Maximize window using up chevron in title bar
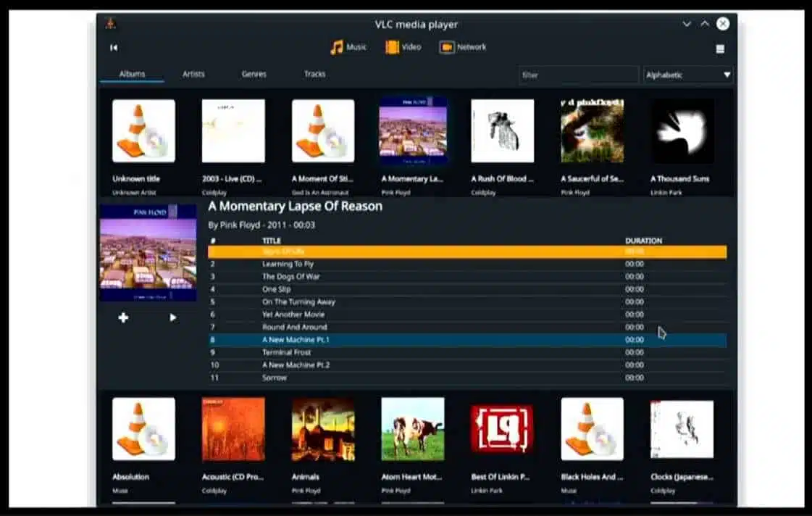This screenshot has height=516, width=812. (x=705, y=24)
